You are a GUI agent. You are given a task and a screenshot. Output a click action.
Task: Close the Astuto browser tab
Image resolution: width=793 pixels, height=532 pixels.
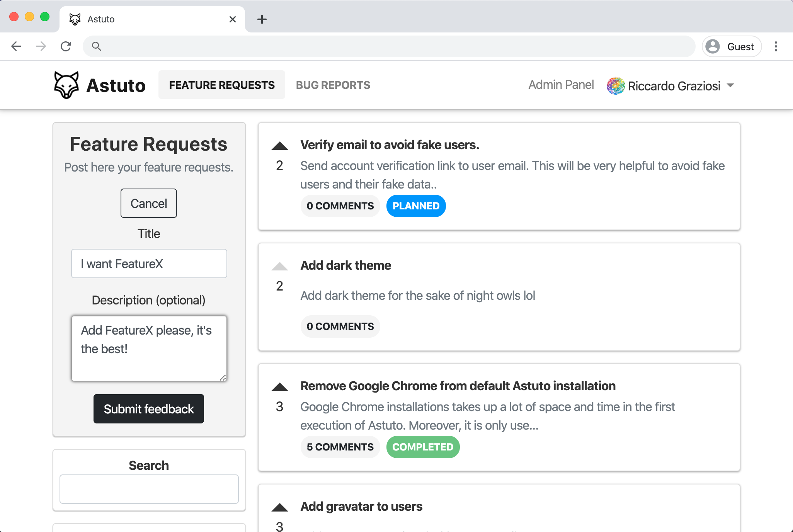(x=232, y=19)
